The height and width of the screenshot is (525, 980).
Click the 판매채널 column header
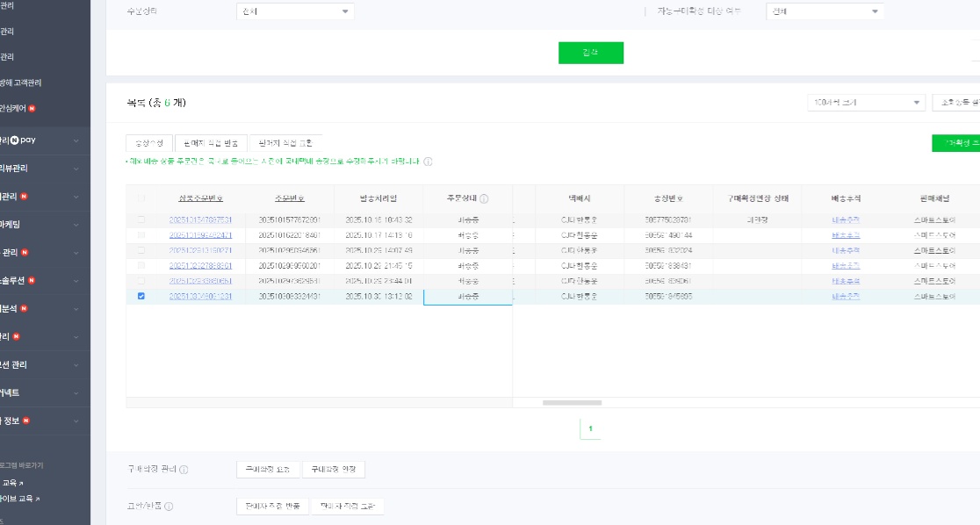pyautogui.click(x=934, y=198)
